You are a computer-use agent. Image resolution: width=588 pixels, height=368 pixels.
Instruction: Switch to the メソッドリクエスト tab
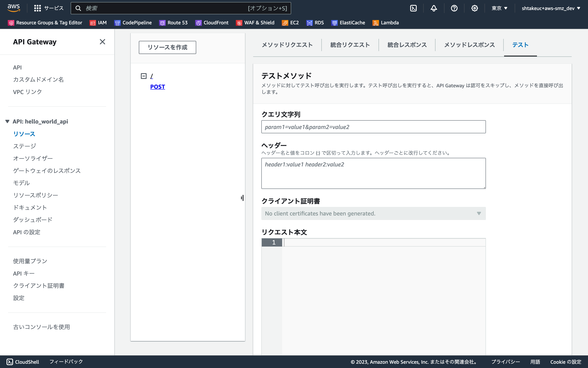287,45
